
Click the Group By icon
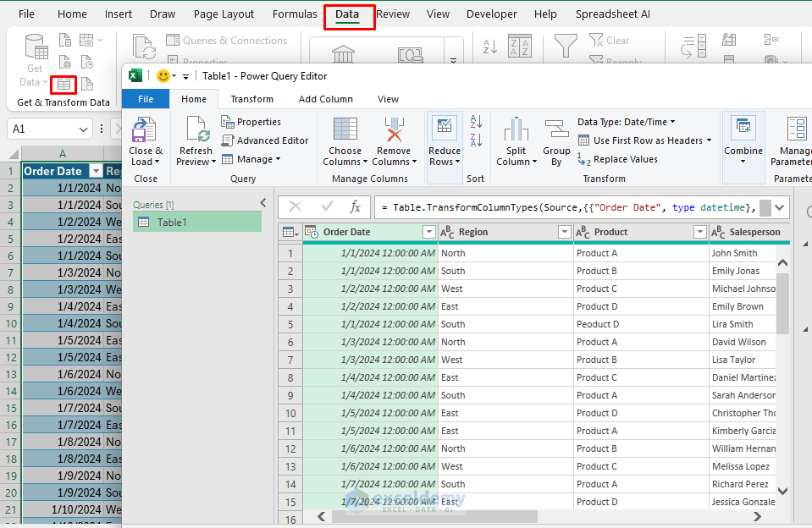coord(556,129)
